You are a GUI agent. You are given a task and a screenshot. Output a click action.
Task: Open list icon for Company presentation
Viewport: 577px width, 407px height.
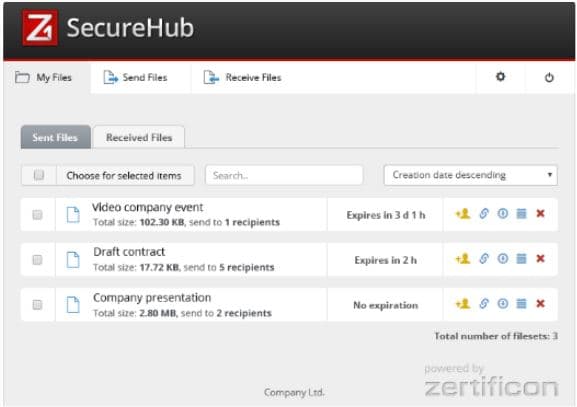tap(521, 304)
